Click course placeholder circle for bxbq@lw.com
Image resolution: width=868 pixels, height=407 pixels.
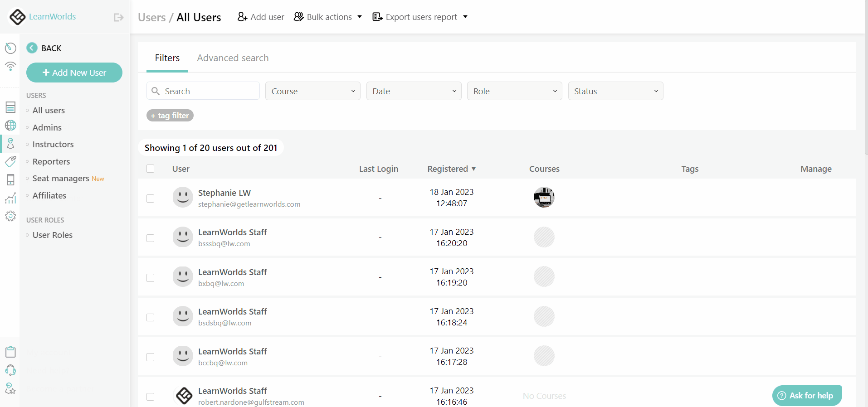tap(544, 276)
